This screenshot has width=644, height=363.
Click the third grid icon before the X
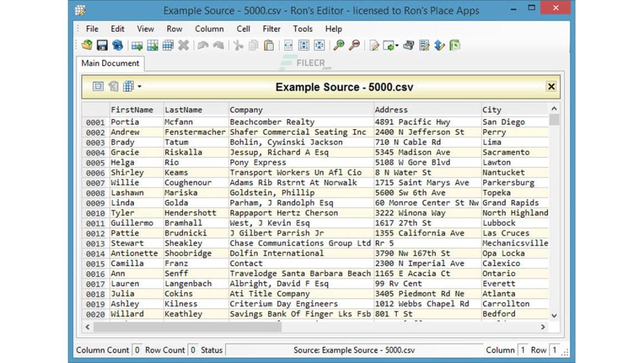point(168,45)
